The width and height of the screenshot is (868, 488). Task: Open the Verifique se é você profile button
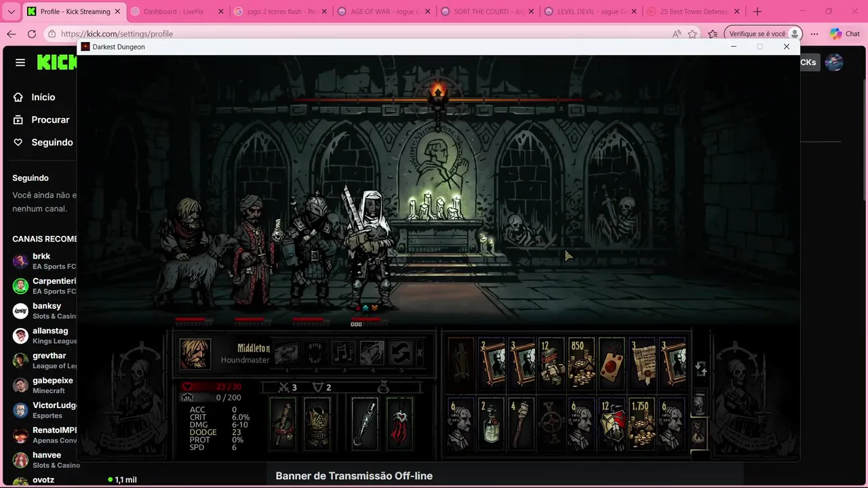[x=763, y=34]
